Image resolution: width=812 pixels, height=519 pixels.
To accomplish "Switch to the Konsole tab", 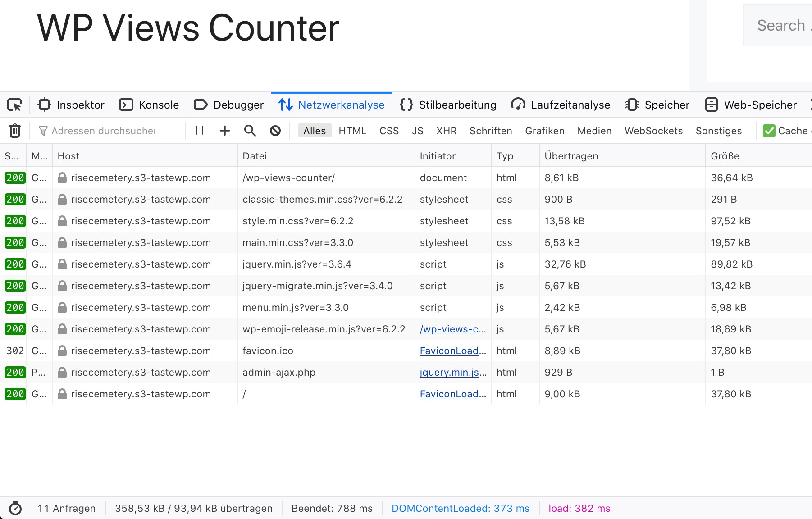I will coord(149,105).
